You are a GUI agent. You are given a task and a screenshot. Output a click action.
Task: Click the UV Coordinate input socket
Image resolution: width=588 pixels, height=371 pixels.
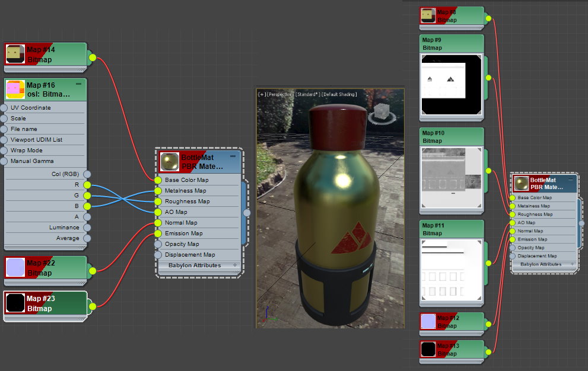4,107
